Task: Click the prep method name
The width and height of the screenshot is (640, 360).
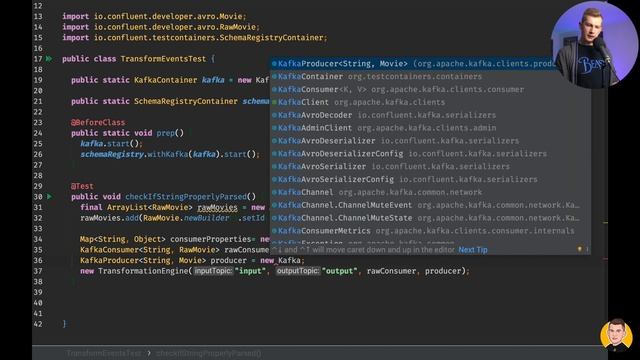Action: pos(166,133)
